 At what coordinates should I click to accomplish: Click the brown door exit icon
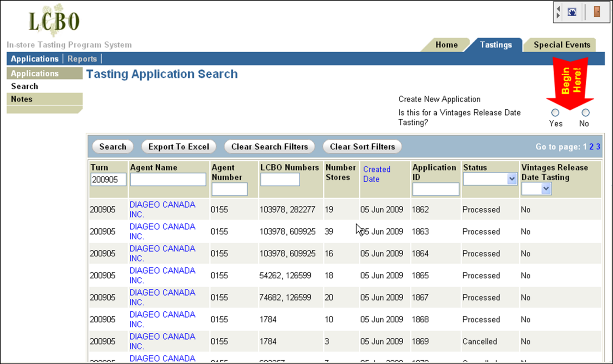click(x=596, y=12)
